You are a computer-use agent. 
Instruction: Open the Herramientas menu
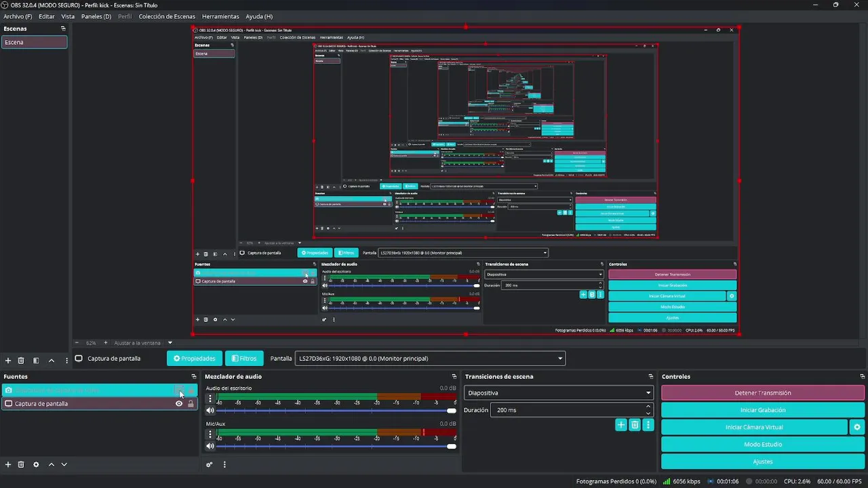[x=220, y=16]
